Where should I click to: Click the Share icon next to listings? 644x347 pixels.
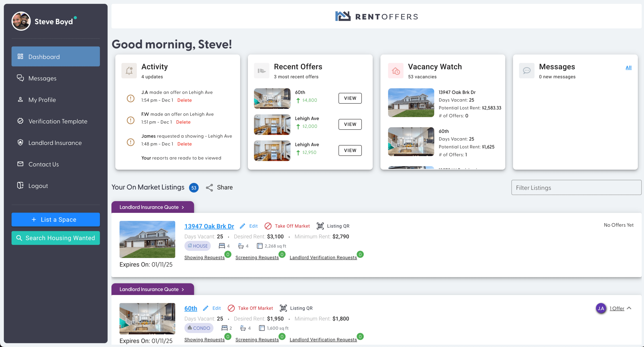tap(209, 187)
